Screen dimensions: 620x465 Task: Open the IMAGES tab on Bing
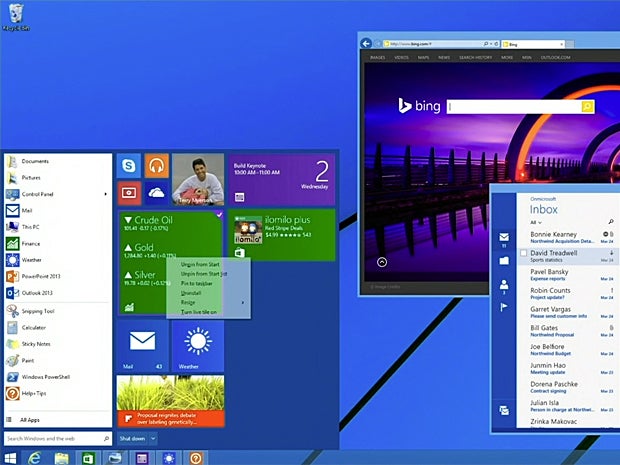(x=378, y=57)
